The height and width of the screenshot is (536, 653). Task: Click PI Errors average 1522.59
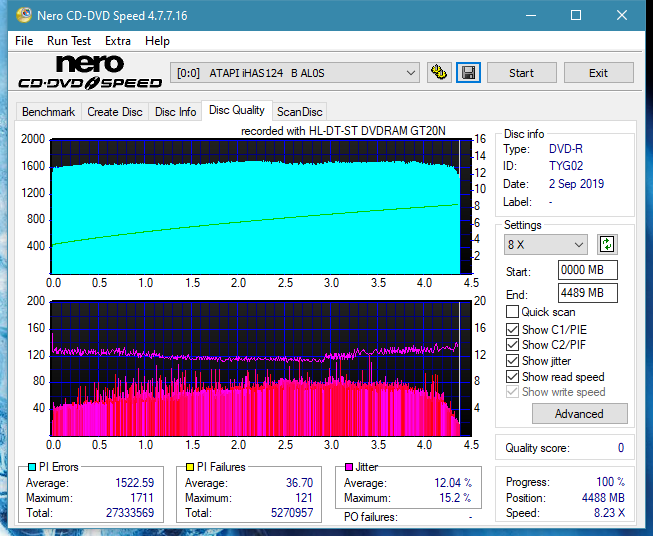point(135,483)
